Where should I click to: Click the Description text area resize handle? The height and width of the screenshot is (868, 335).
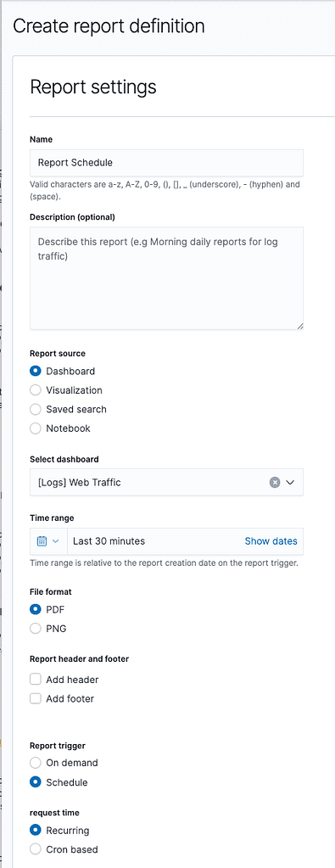click(299, 326)
